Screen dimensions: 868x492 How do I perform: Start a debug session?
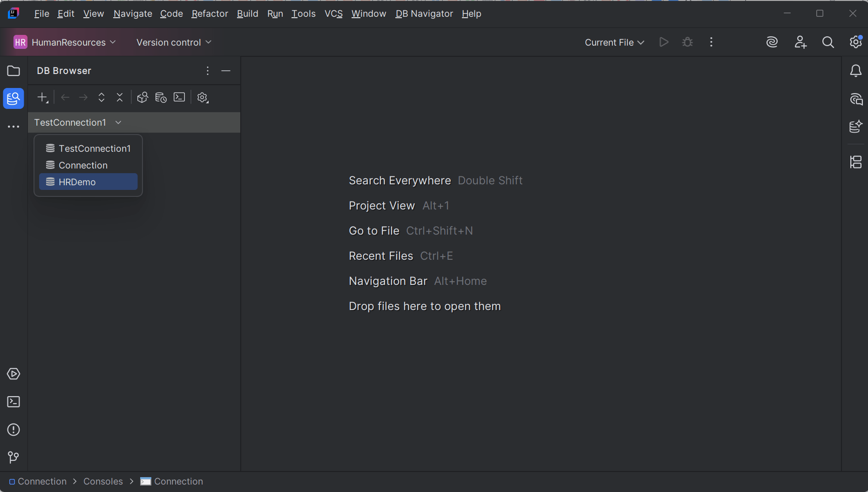point(687,42)
